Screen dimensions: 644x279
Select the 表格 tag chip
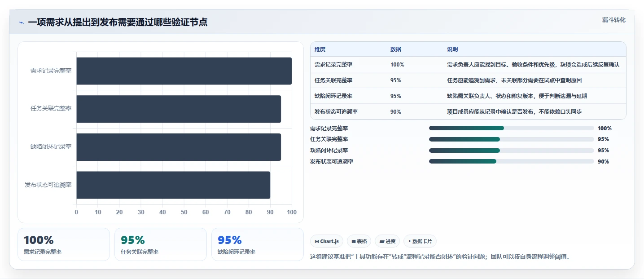(x=359, y=241)
